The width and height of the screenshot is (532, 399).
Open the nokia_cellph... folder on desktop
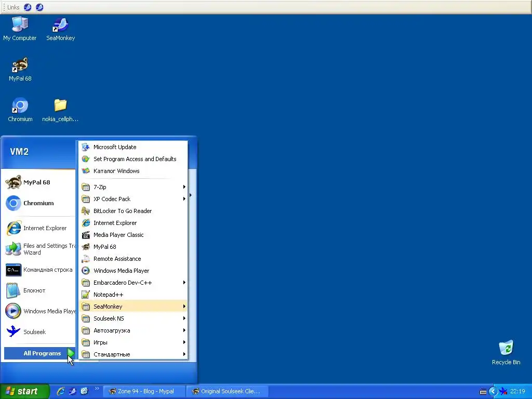[60, 110]
